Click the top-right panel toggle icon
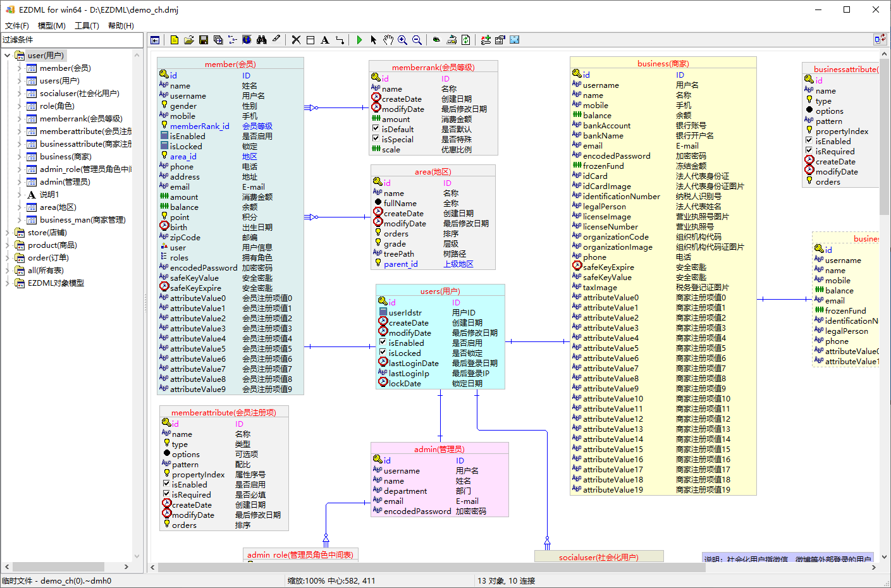This screenshot has width=891, height=588. coord(880,39)
